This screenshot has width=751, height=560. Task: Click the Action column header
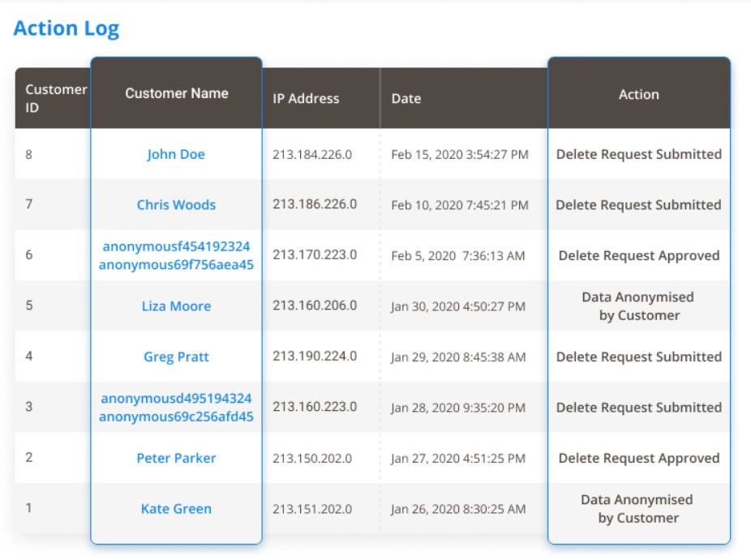(x=638, y=94)
